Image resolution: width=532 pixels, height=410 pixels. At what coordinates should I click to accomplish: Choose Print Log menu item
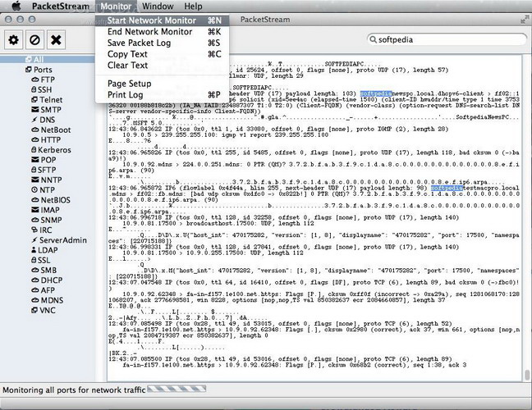pyautogui.click(x=163, y=95)
